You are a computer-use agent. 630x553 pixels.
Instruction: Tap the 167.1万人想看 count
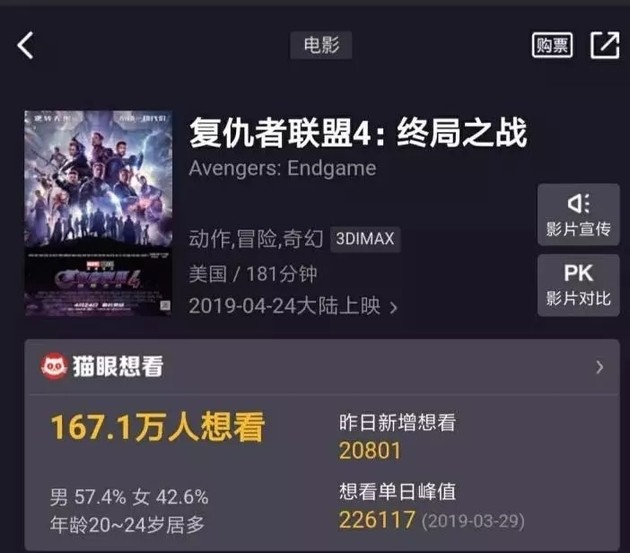(x=158, y=427)
